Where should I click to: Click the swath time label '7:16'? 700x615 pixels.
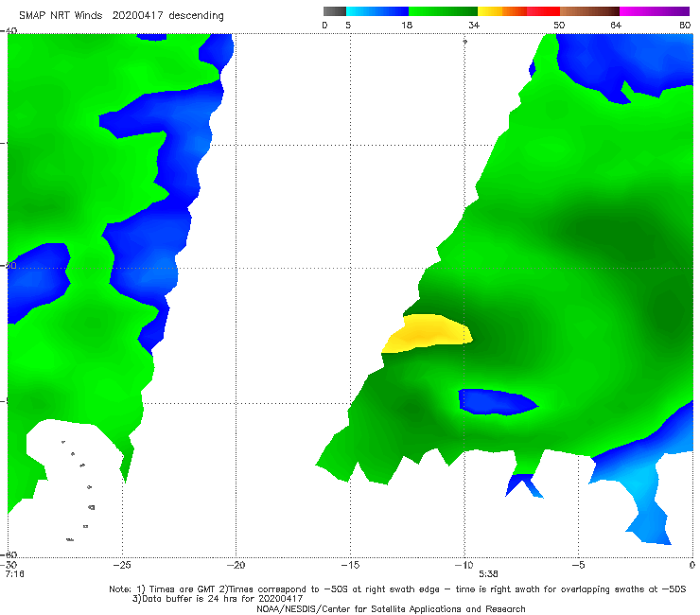pos(15,574)
